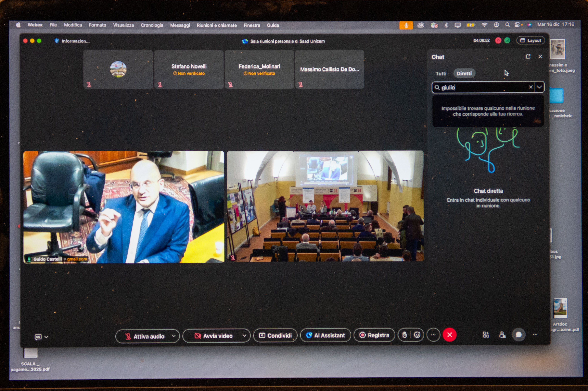This screenshot has width=588, height=391.
Task: Open the closed captions CC icon
Action: 38,337
